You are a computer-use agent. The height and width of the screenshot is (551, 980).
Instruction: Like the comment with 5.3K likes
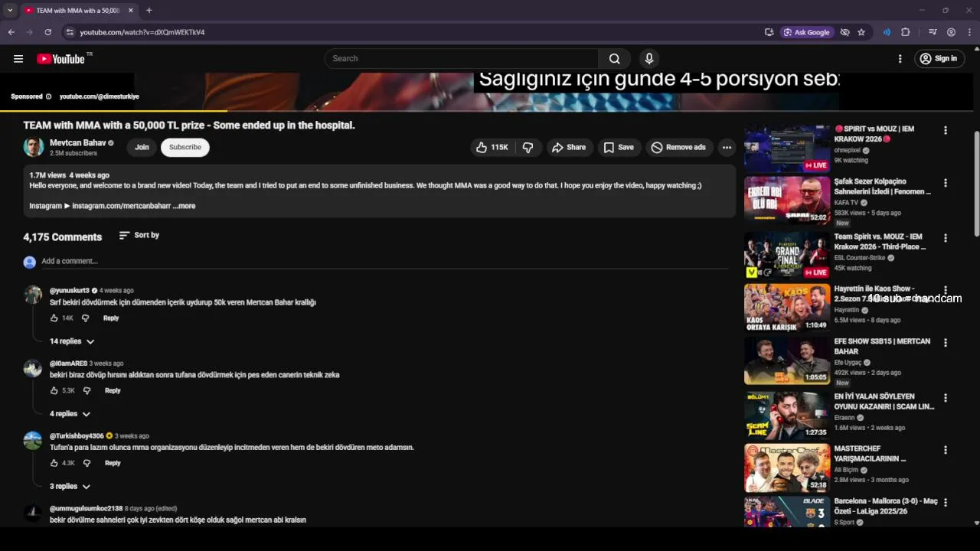54,391
